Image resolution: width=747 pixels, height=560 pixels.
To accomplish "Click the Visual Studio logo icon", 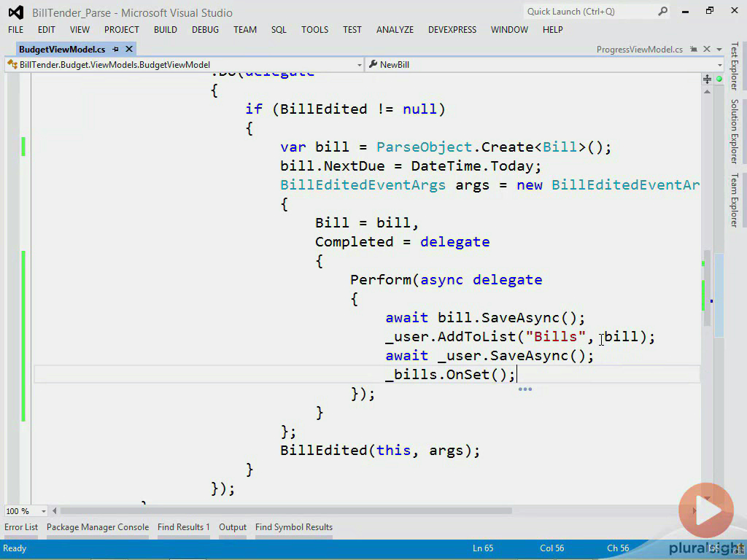I will [16, 12].
